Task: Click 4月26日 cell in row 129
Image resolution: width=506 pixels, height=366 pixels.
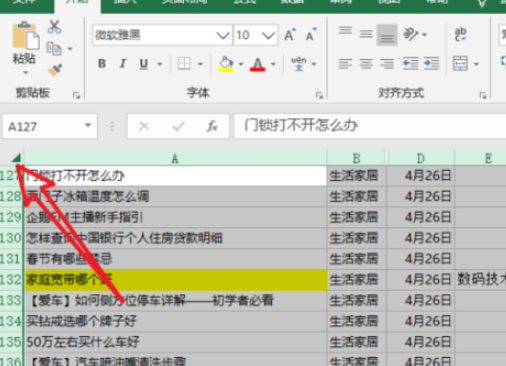Action: [x=421, y=217]
